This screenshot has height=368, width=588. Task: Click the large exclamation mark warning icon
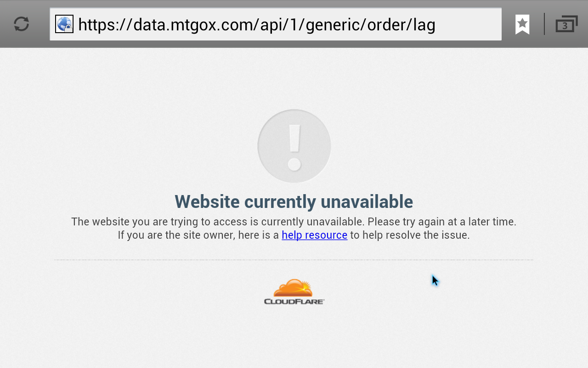click(294, 146)
